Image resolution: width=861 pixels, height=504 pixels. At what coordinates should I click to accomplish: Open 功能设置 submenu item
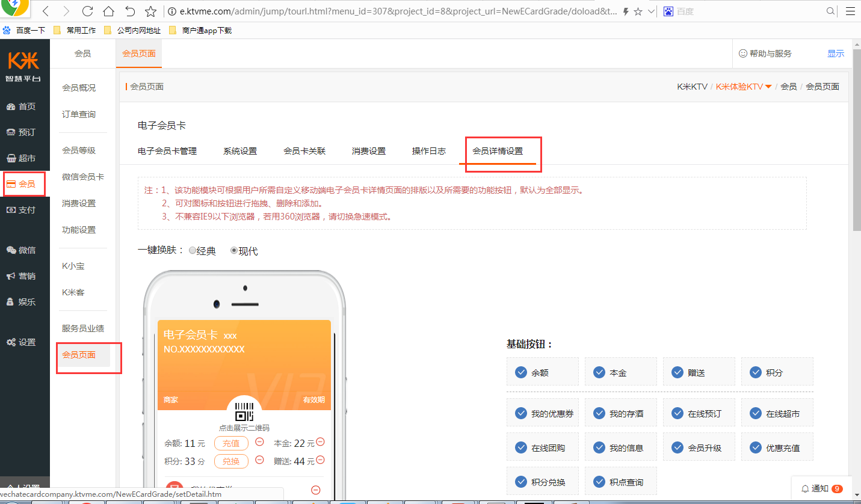click(x=79, y=230)
